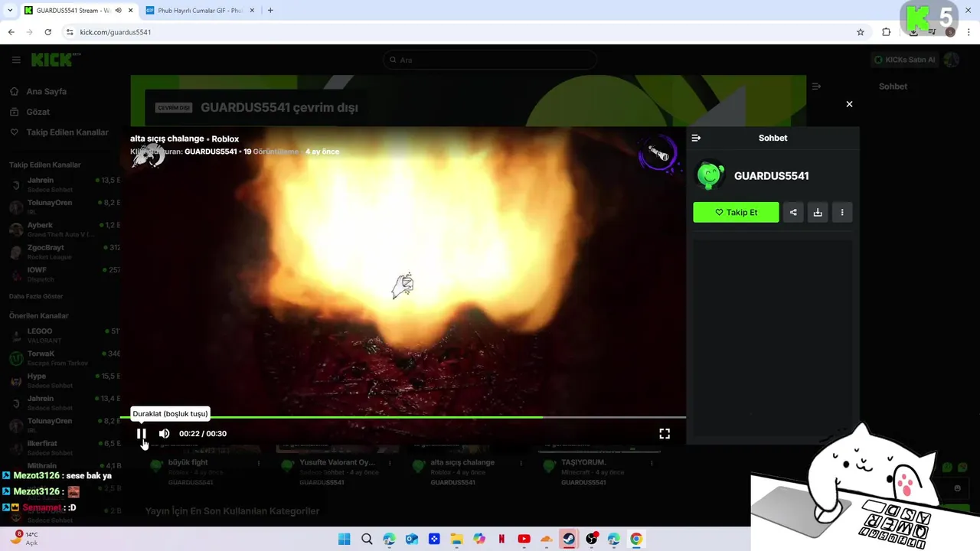Viewport: 980px width, 551px height.
Task: Open Chrome tab search dropdown arrow
Action: (10, 11)
